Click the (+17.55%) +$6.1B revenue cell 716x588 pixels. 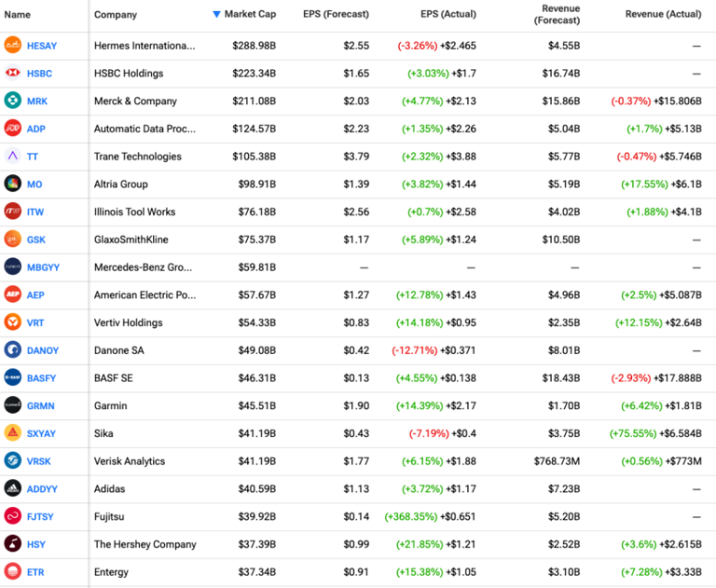661,185
